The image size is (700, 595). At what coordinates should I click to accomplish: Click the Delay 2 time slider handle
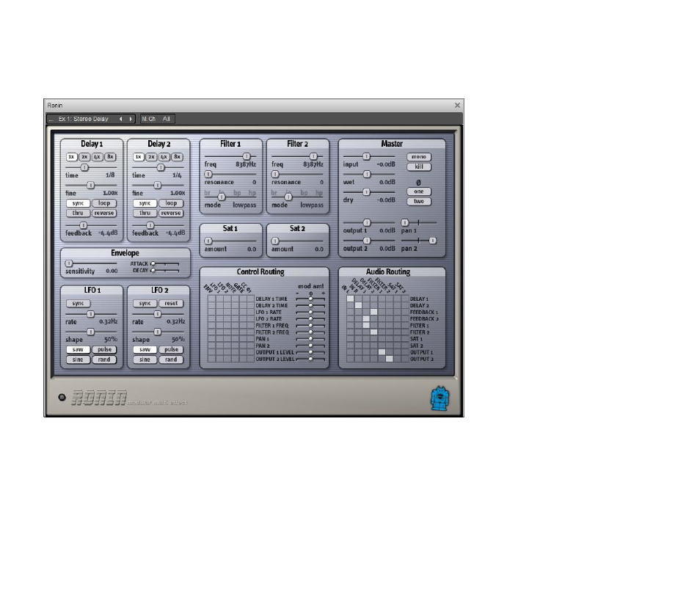[x=161, y=167]
